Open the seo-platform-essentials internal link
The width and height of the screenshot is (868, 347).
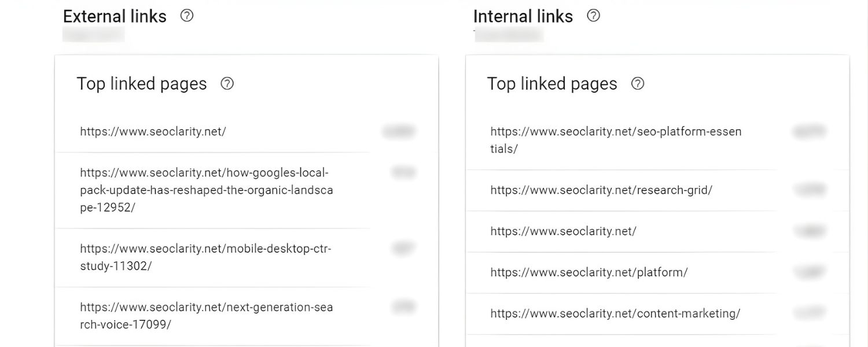click(615, 139)
